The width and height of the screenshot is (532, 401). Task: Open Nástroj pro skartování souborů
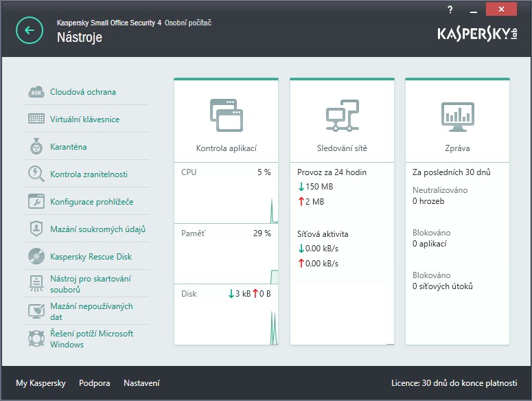(x=90, y=284)
